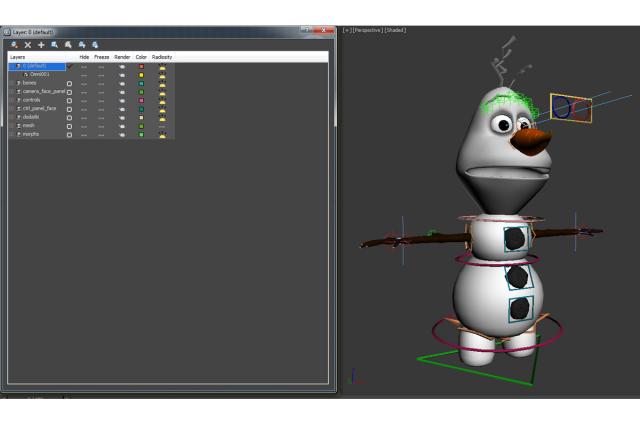Click the Add Selected Objects plus icon
Viewport: 640px width, 424px height.
click(41, 45)
